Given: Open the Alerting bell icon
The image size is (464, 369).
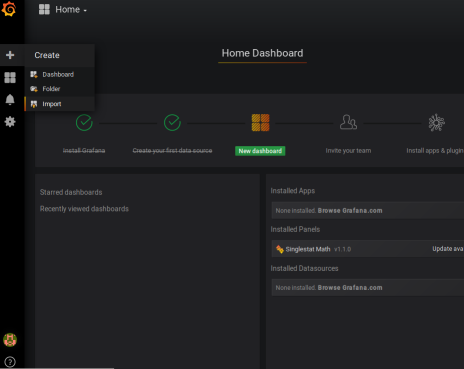Looking at the screenshot, I should (x=10, y=100).
